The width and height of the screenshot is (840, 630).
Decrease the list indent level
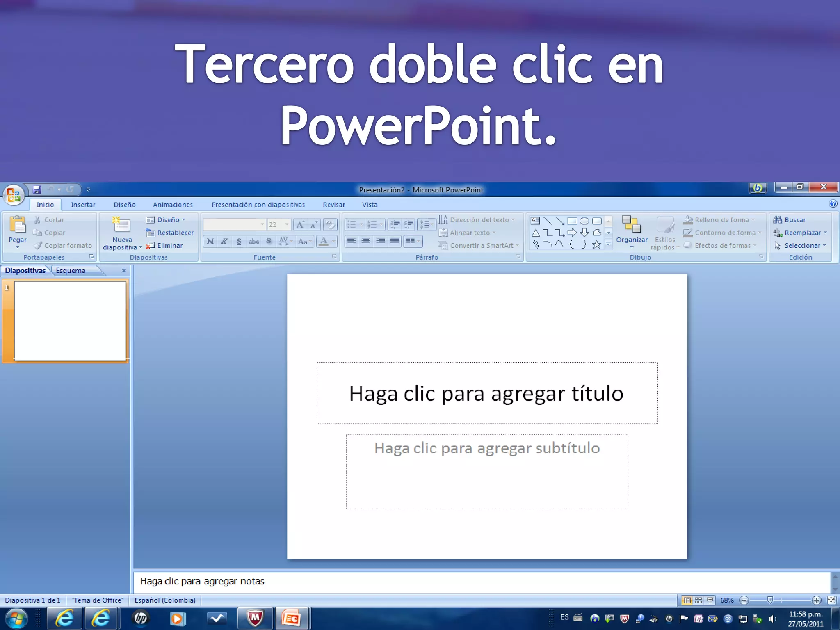click(395, 224)
